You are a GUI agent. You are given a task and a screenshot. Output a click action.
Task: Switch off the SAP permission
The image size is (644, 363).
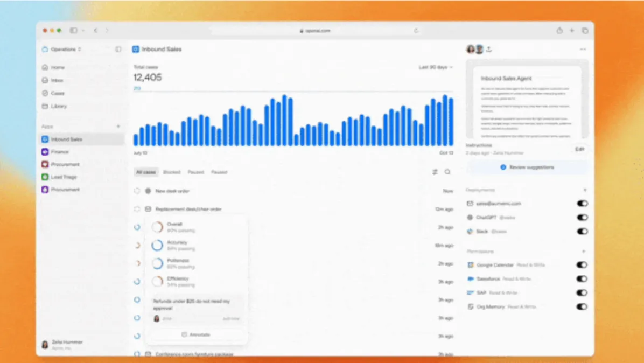pos(582,293)
